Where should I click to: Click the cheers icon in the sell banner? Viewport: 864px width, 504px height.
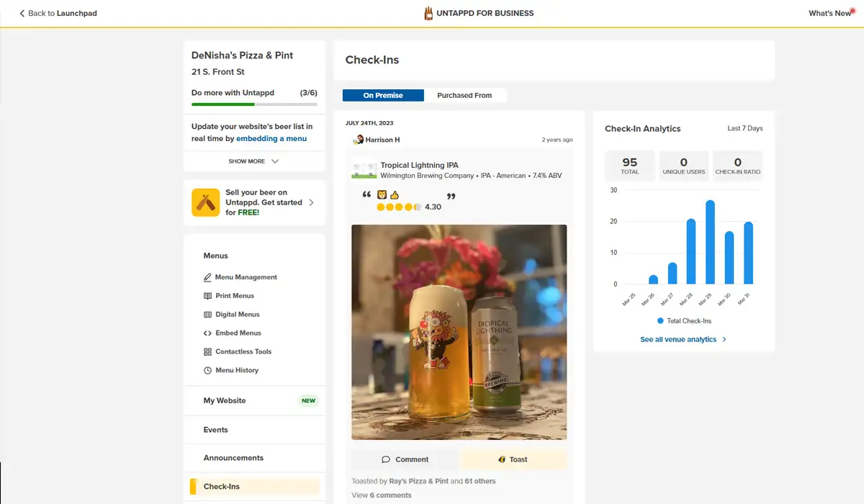pyautogui.click(x=206, y=202)
